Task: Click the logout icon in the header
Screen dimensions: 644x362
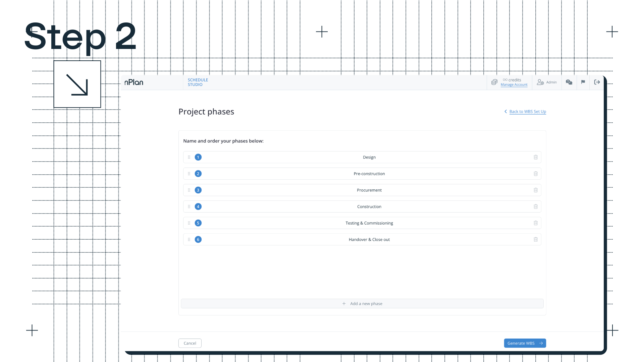Action: (597, 82)
